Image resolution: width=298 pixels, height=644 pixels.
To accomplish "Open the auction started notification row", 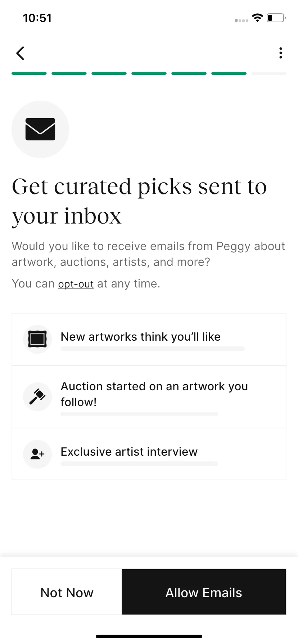I will [x=149, y=397].
